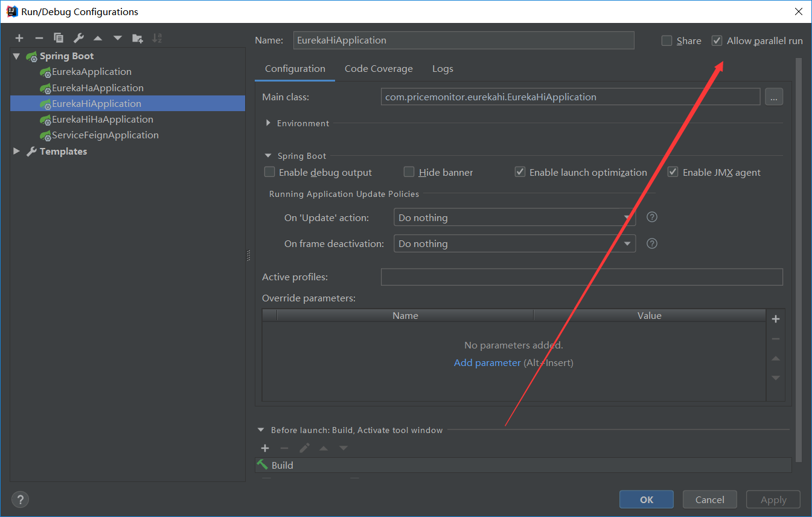Viewport: 812px width, 517px height.
Task: Click the right panel vertical scrollbar
Action: coord(799,260)
